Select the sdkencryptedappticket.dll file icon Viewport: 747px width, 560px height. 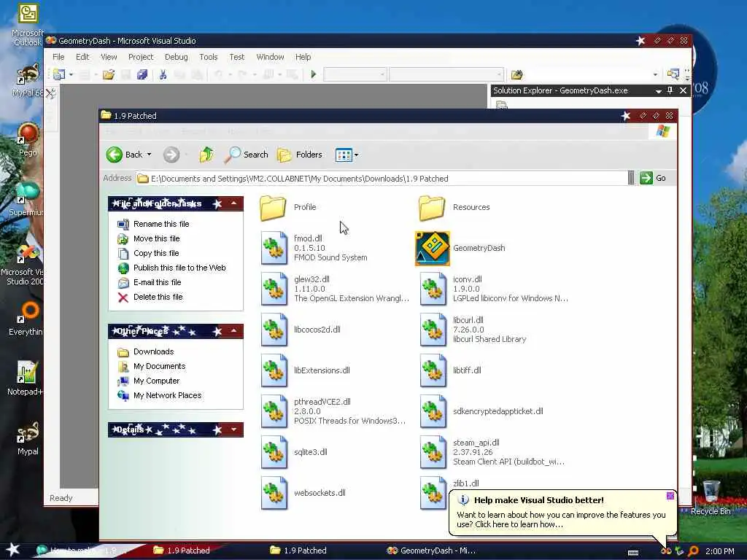click(x=433, y=411)
